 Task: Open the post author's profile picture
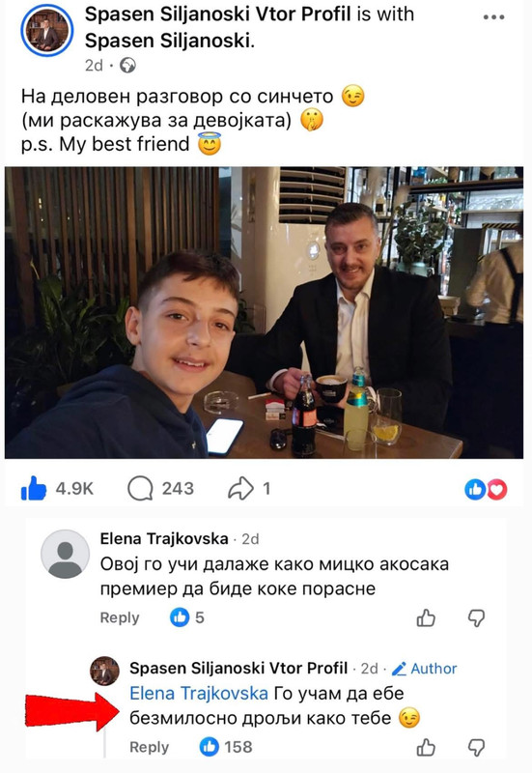[46, 31]
